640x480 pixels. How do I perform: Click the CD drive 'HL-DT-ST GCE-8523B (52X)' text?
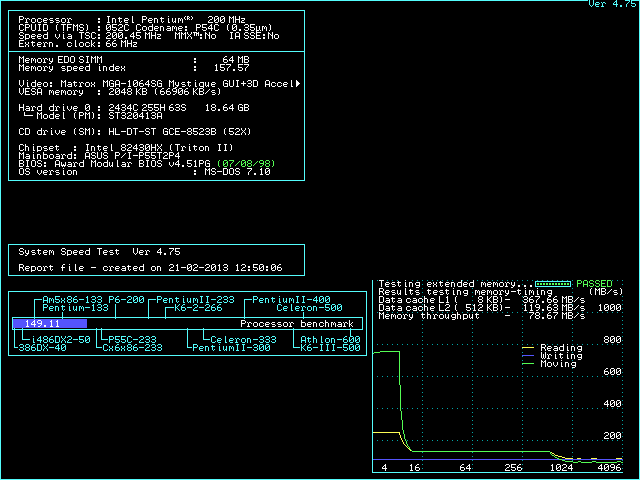coord(180,132)
